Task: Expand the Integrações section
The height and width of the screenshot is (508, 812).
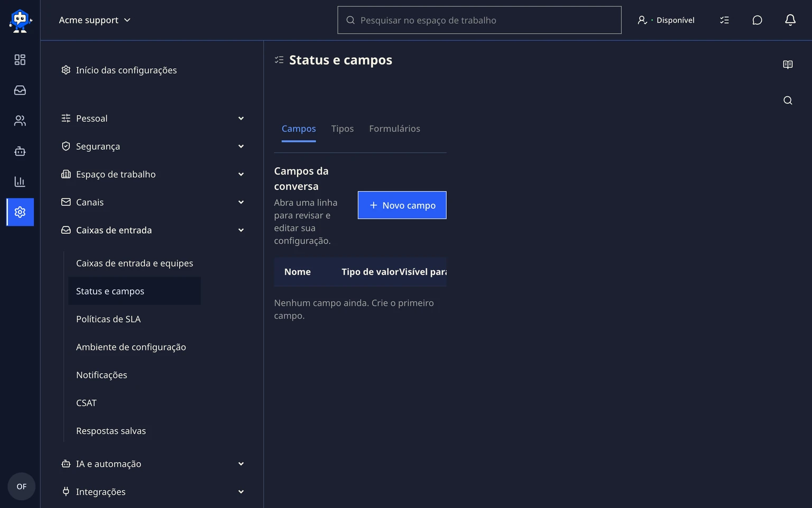Action: point(152,492)
